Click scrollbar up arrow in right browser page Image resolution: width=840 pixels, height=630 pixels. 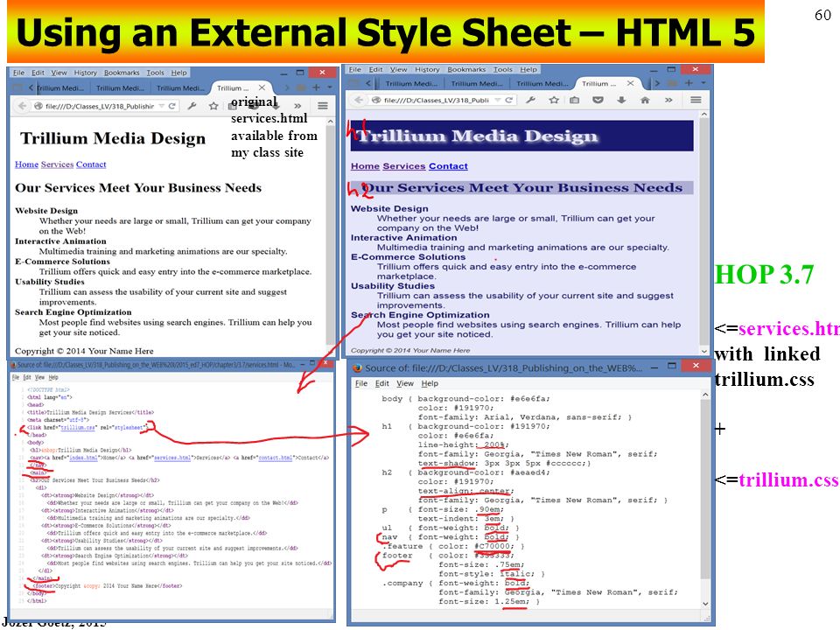704,115
